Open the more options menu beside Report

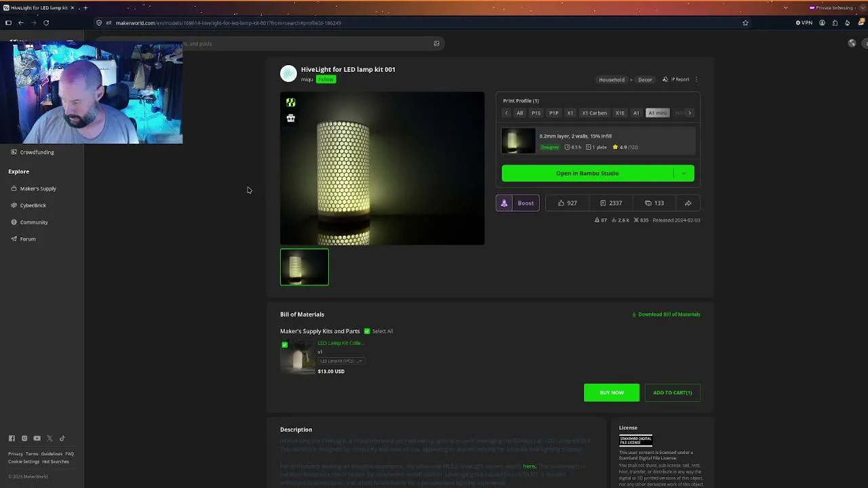(696, 79)
